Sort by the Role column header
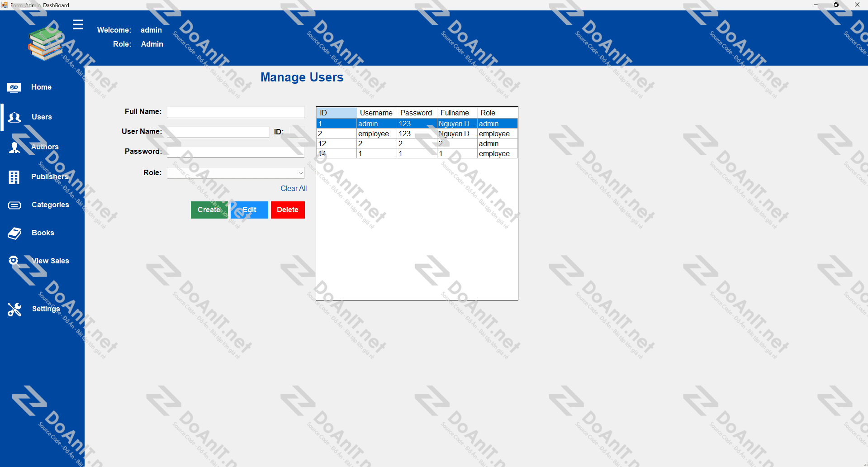This screenshot has height=467, width=868. click(x=498, y=113)
